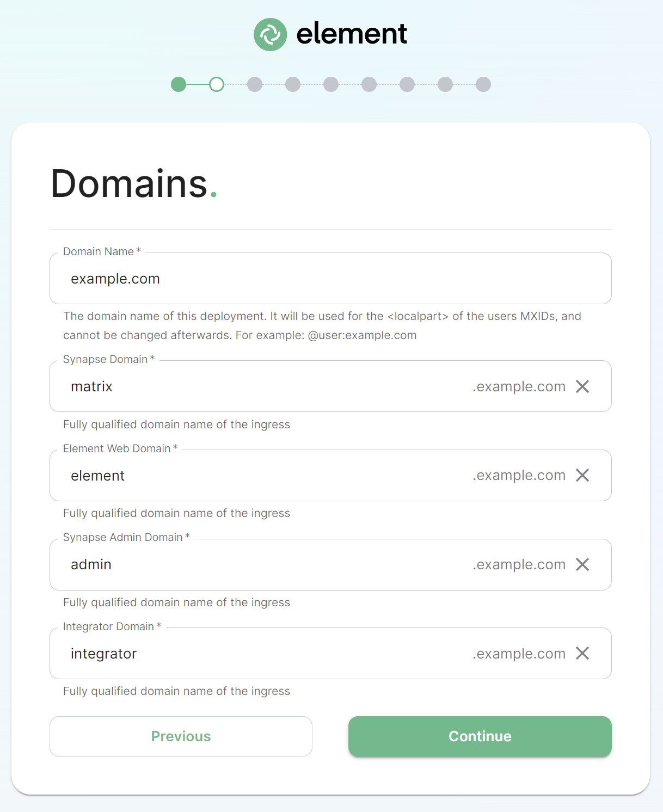This screenshot has height=812, width=663.
Task: Clear the Synapse Admin Domain X icon
Action: pyautogui.click(x=582, y=564)
